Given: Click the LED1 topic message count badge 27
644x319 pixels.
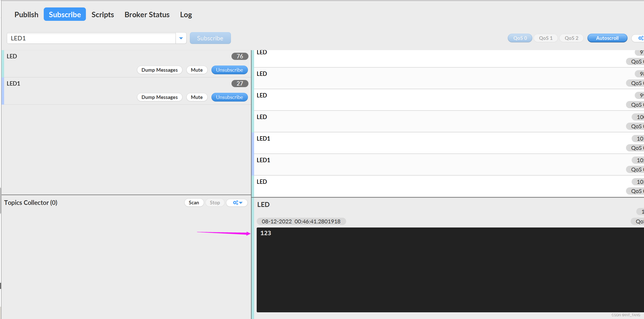Looking at the screenshot, I should coord(239,83).
